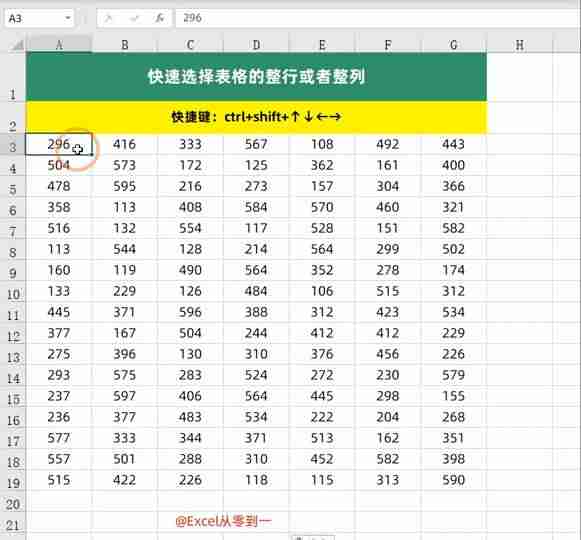Select cell D19 containing 118

click(256, 480)
